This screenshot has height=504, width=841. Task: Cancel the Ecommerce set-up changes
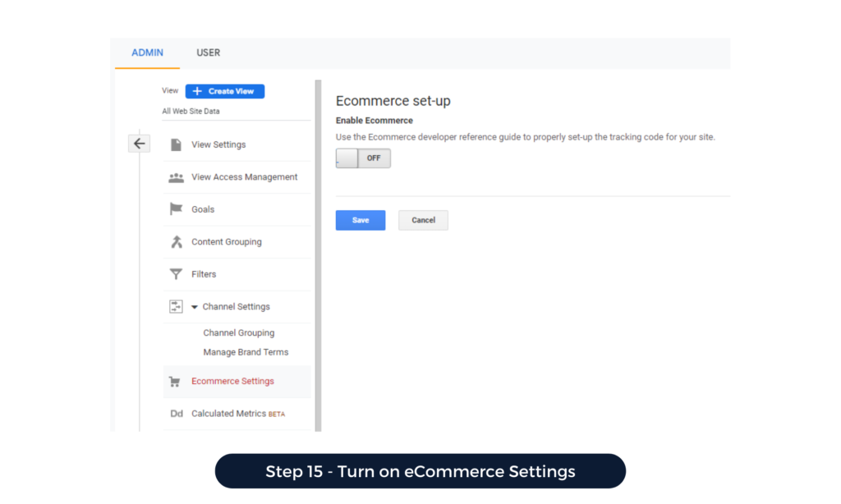pyautogui.click(x=423, y=220)
